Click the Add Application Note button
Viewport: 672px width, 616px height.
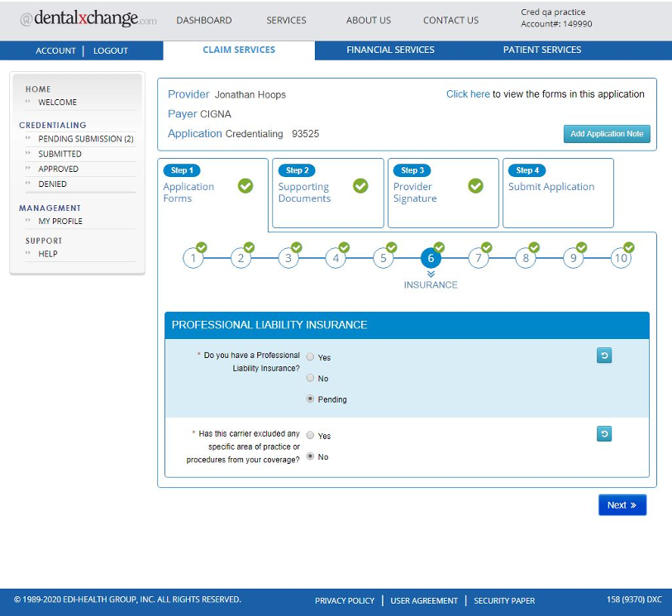coord(607,134)
